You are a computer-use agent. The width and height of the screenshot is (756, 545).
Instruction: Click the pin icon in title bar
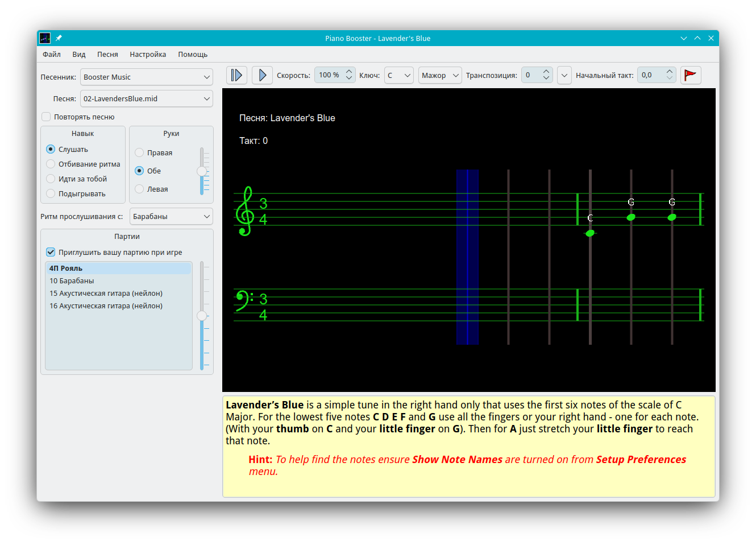click(x=59, y=38)
